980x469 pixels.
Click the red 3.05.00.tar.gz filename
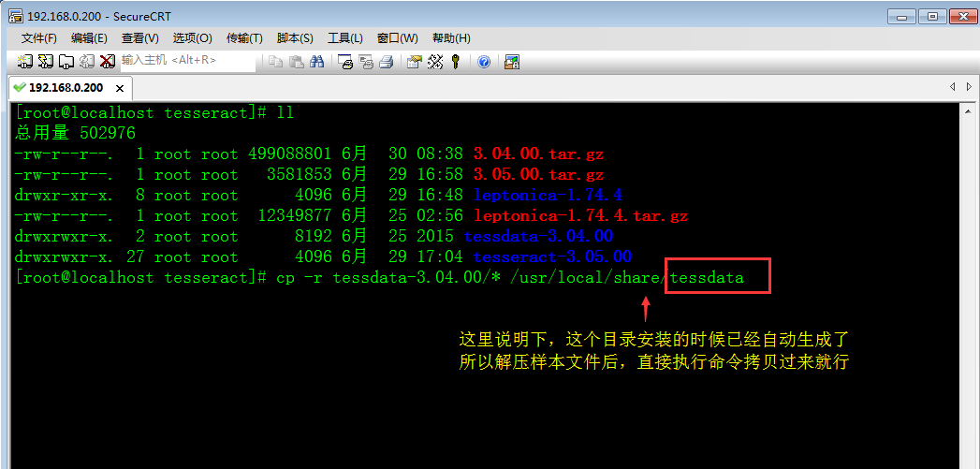538,174
